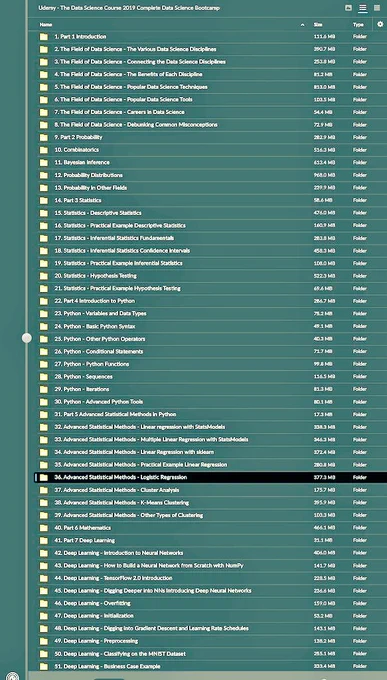Click the folder icon for 47. Deep Learning - Initialization

44,616
